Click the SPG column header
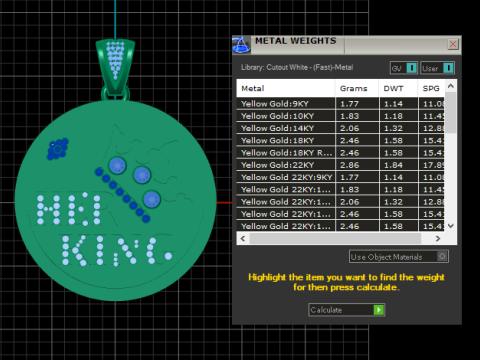Viewport: 480px width, 360px height. pos(431,89)
